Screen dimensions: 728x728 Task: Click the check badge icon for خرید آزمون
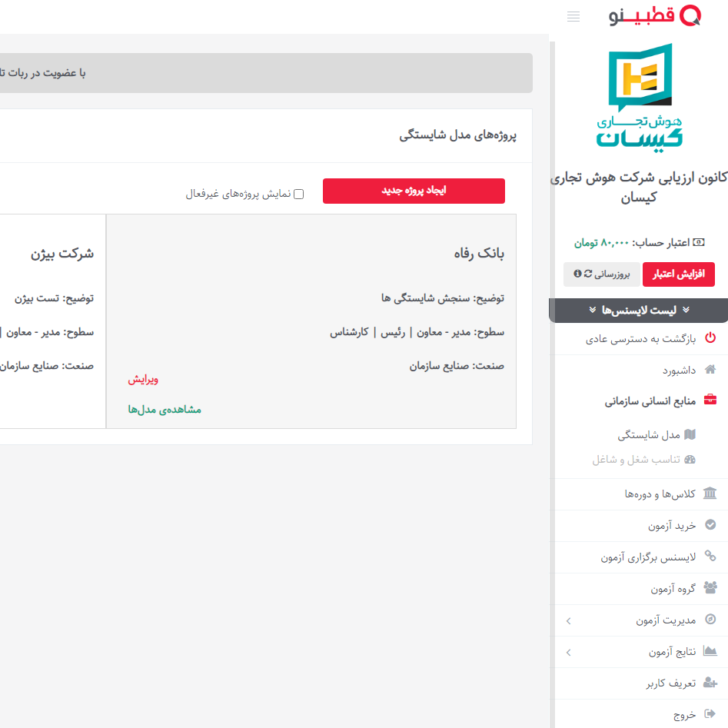click(x=710, y=525)
